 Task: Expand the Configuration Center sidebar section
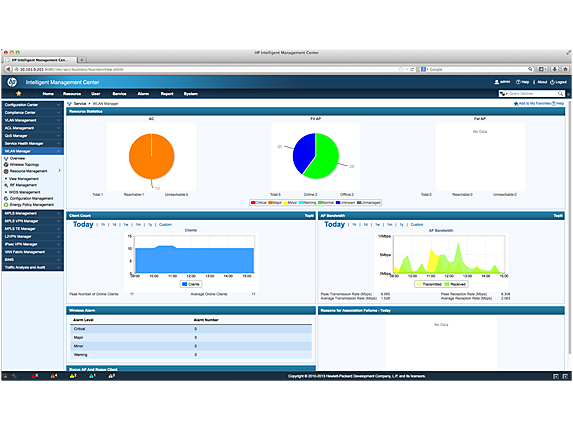(33, 105)
